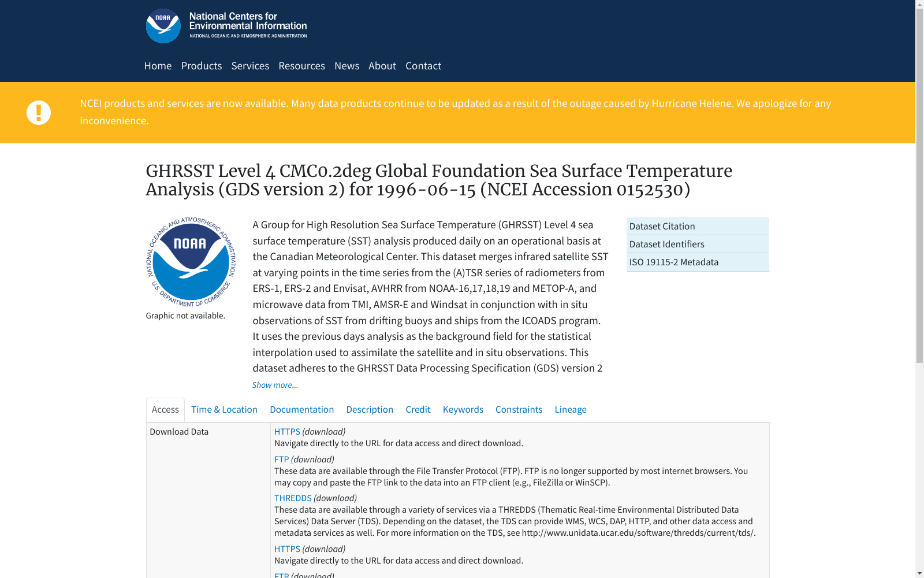Switch to the Description tab
This screenshot has width=924, height=578.
pos(370,410)
